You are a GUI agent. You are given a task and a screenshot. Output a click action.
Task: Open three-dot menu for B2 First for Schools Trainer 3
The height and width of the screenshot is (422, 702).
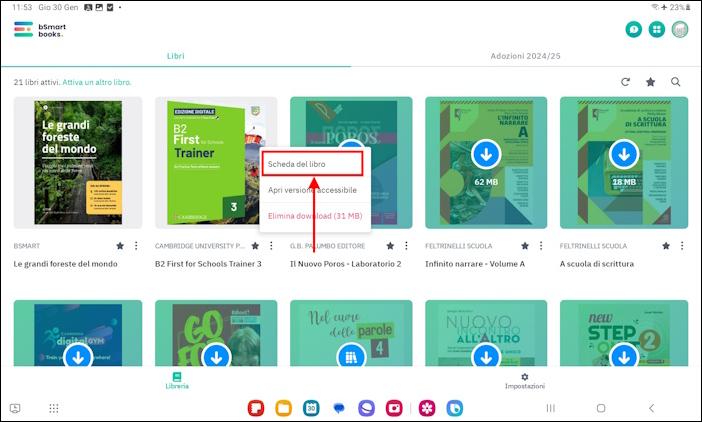pyautogui.click(x=271, y=246)
